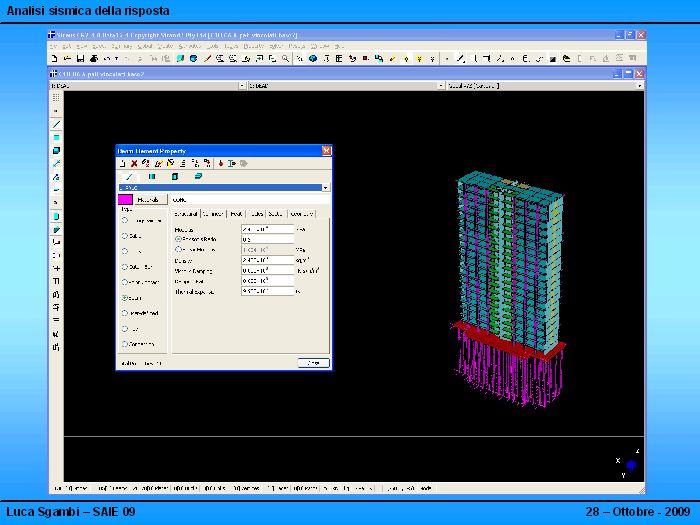
Task: Select the Shear Modulus radio button
Action: pos(178,250)
